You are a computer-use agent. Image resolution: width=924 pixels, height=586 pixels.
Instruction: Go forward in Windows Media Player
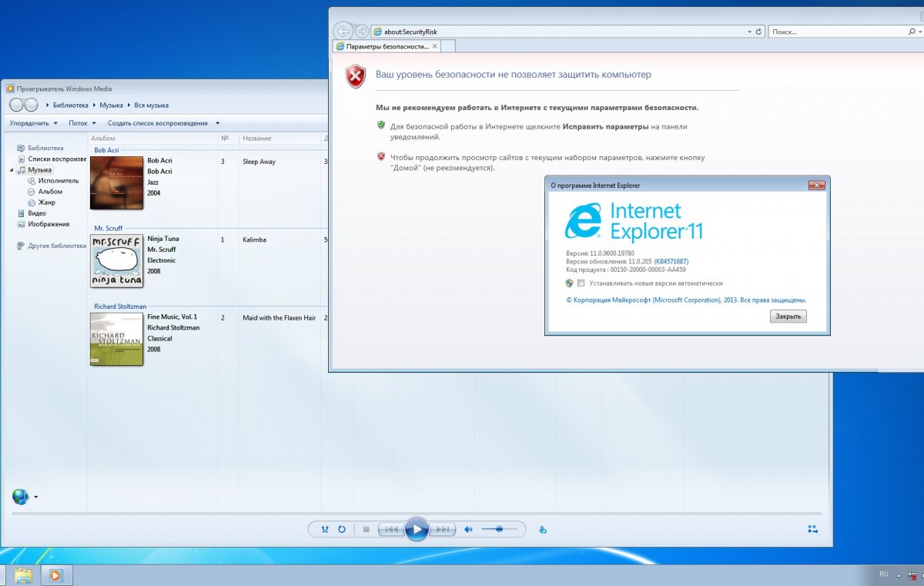point(31,105)
